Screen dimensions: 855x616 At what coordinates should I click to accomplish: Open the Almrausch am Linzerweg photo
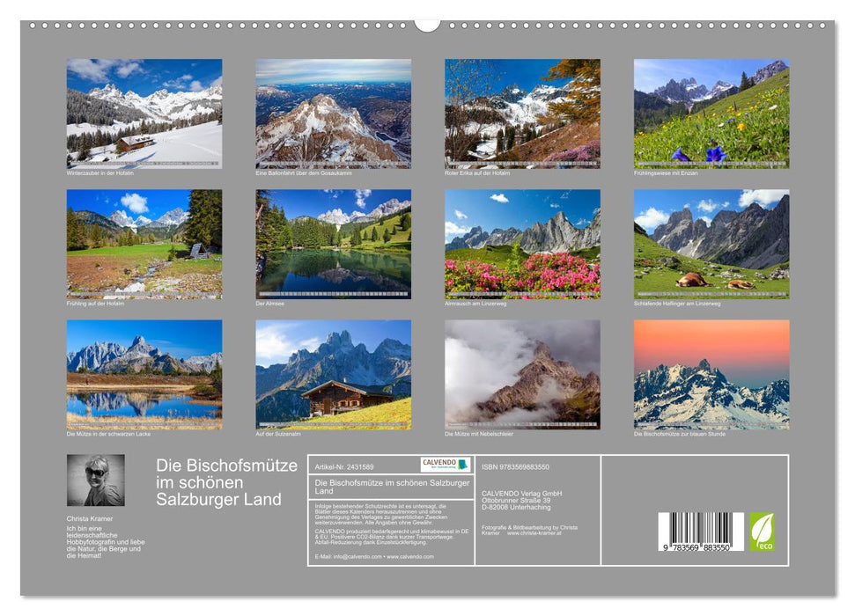[x=522, y=245]
